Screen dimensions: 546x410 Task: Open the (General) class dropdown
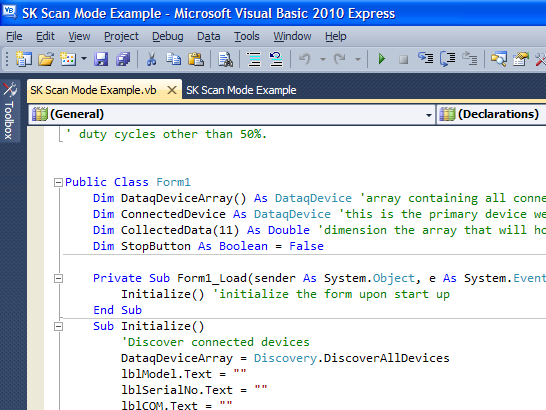point(231,115)
